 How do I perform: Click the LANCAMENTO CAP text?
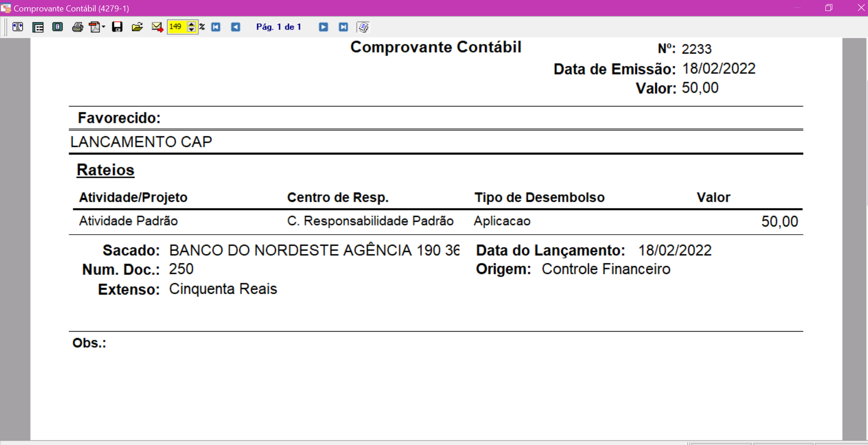(141, 142)
